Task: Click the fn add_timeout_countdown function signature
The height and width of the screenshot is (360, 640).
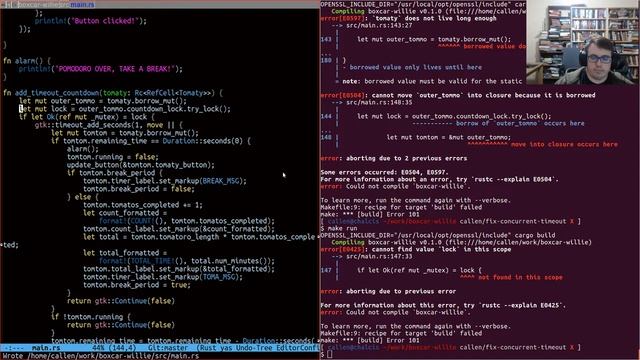Action: pos(113,93)
